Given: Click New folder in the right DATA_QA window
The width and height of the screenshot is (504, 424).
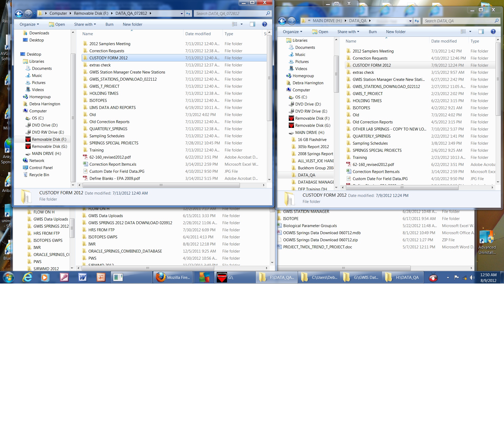Looking at the screenshot, I should point(396,32).
